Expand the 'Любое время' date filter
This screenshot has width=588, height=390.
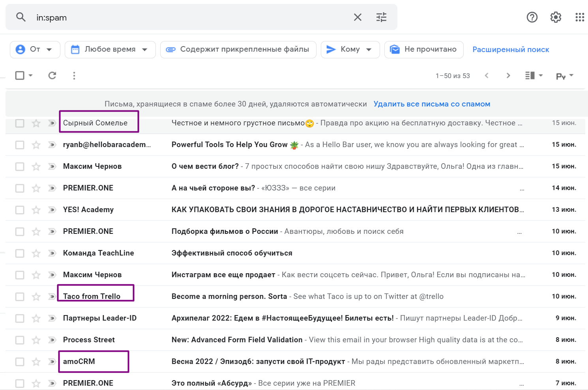tap(110, 49)
